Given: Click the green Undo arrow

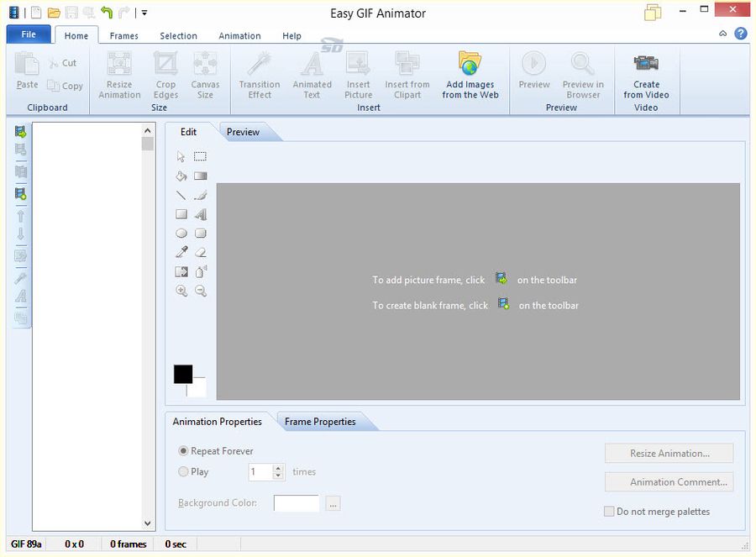Looking at the screenshot, I should 107,13.
